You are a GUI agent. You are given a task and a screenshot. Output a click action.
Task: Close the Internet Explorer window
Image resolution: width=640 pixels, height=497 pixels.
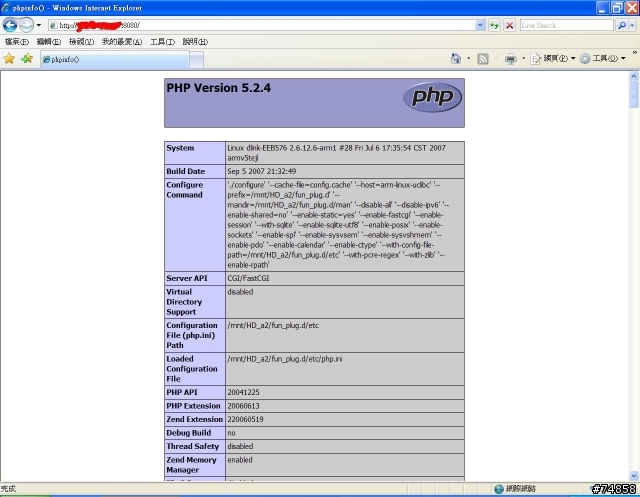coord(632,8)
